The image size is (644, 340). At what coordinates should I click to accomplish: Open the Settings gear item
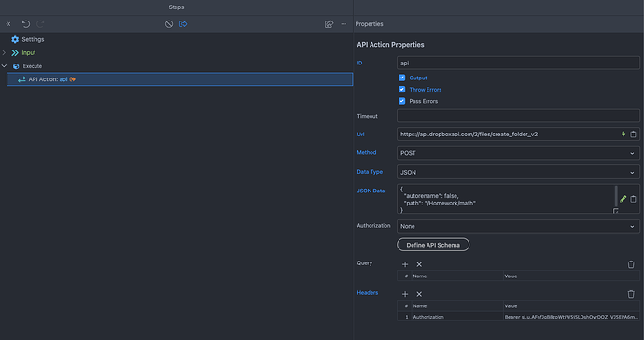[x=27, y=39]
